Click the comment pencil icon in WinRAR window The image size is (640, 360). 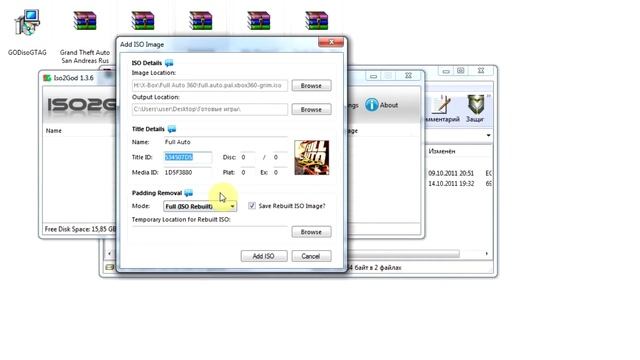(442, 104)
